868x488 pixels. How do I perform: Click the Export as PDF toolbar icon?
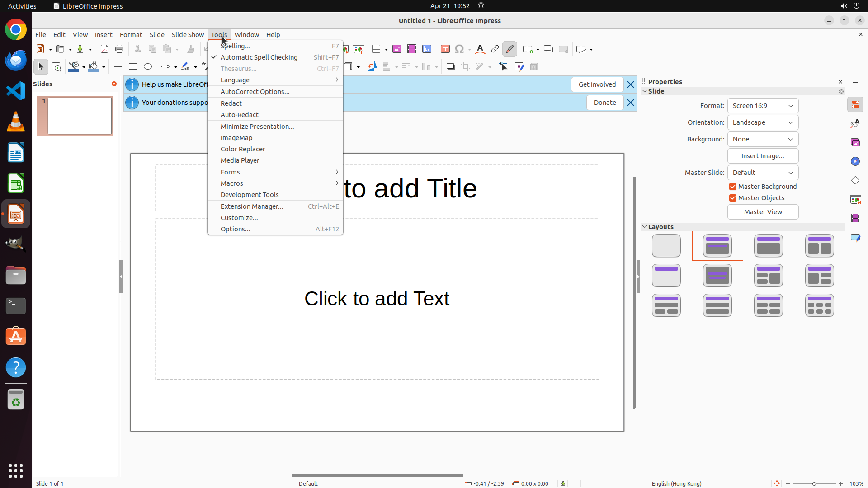pos(104,49)
